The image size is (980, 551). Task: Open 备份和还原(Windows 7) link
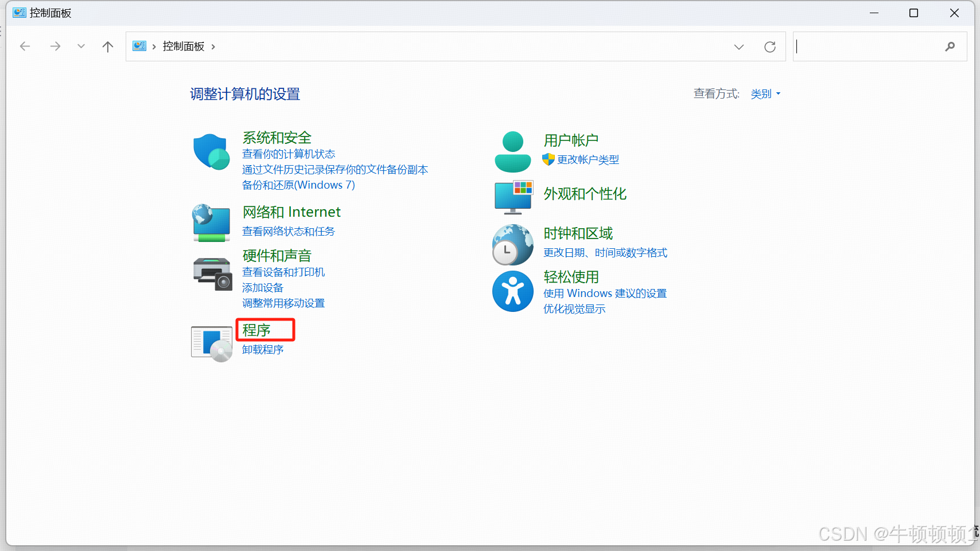[298, 185]
